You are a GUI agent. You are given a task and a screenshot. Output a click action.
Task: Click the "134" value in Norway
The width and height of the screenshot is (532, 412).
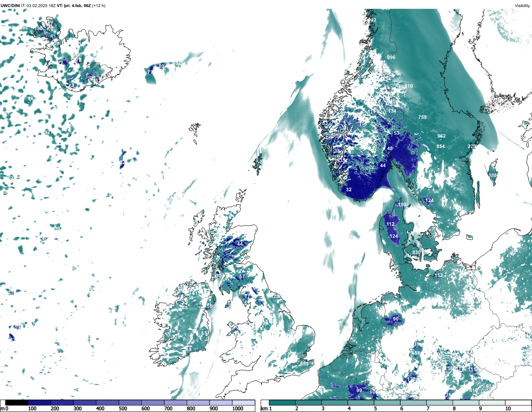392,111
